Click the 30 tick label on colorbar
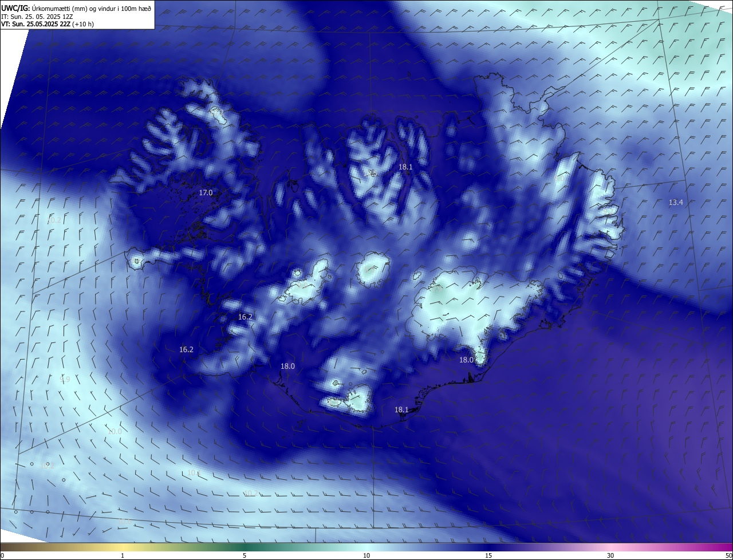This screenshot has width=733, height=560. tap(610, 555)
